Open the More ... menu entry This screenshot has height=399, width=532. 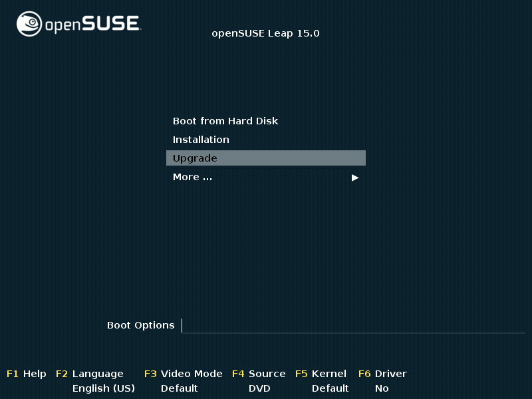[x=192, y=177]
